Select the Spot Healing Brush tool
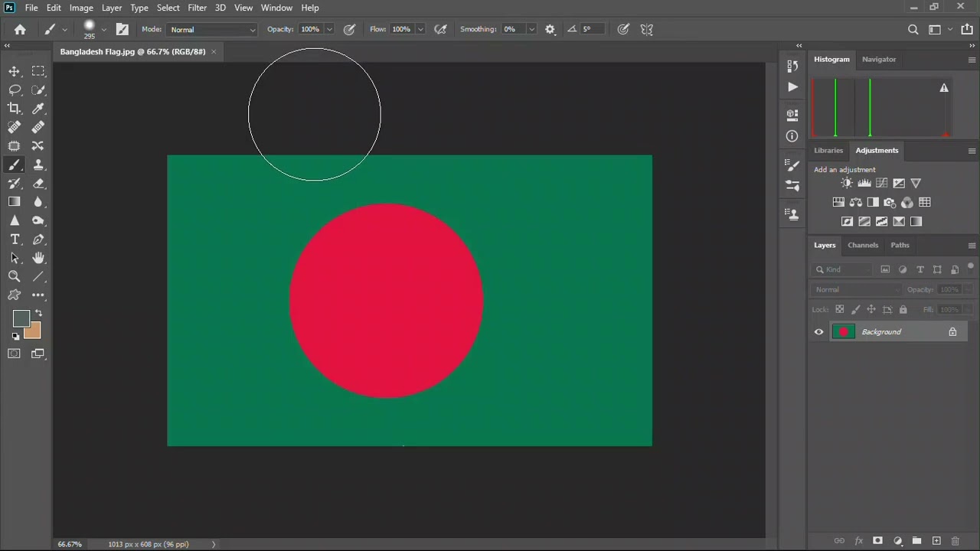This screenshot has width=980, height=551. coord(15,127)
